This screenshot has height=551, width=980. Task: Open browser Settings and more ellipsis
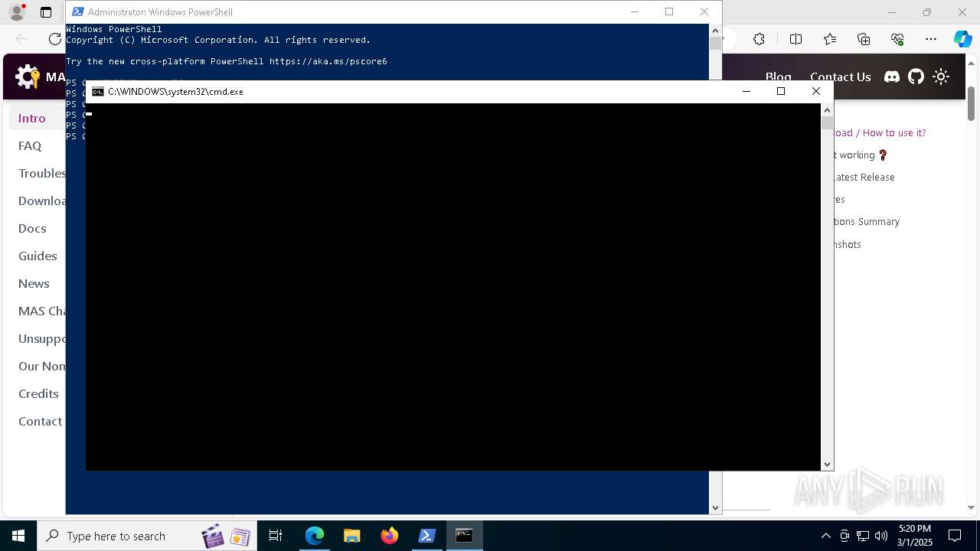931,39
